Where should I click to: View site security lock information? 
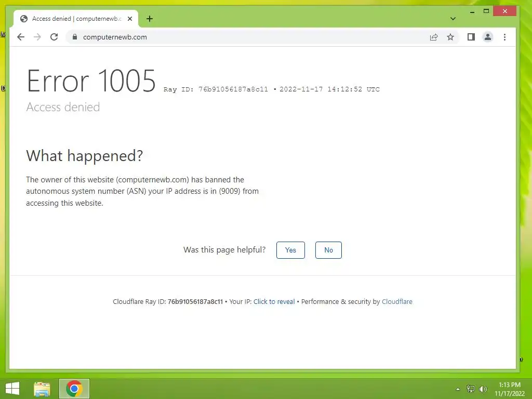coord(75,37)
